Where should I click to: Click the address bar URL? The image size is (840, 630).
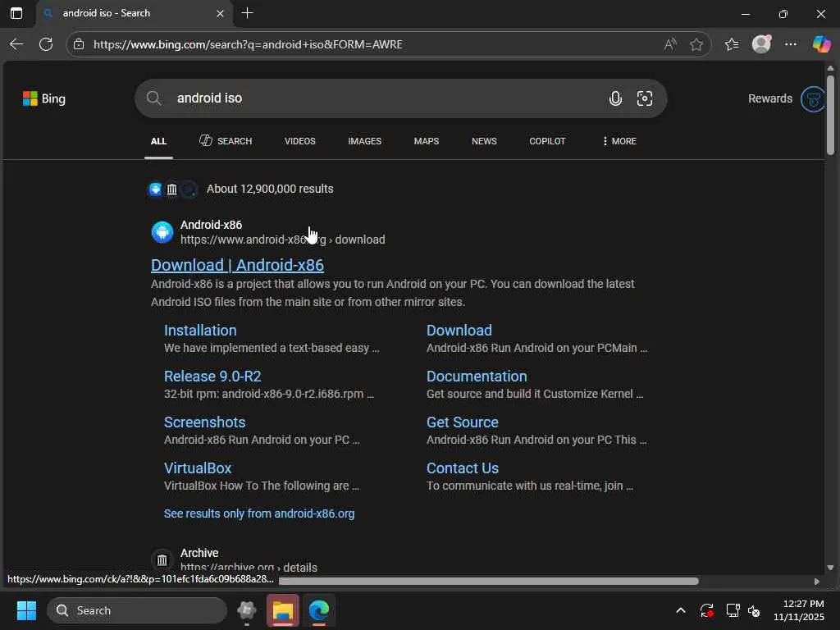[248, 44]
